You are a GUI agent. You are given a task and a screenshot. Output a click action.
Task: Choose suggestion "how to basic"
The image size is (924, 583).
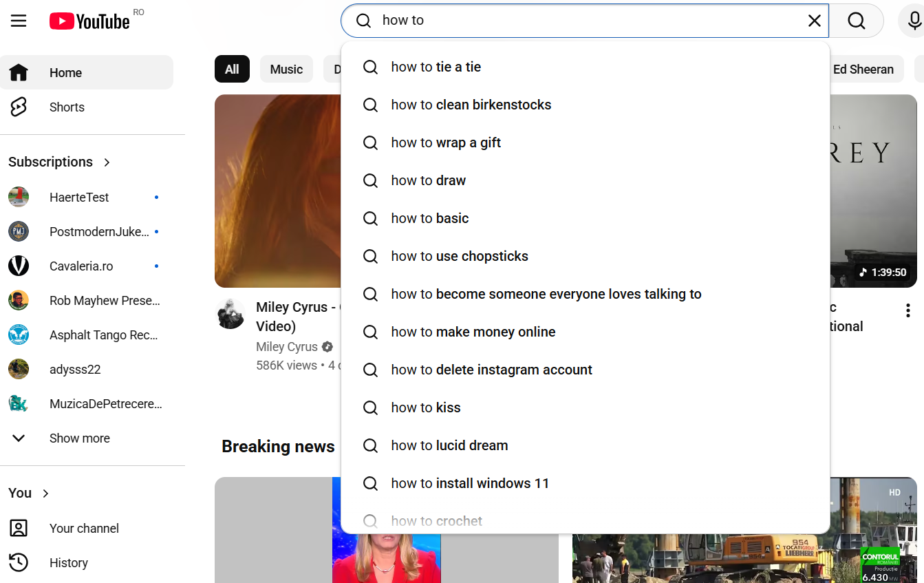[585, 218]
